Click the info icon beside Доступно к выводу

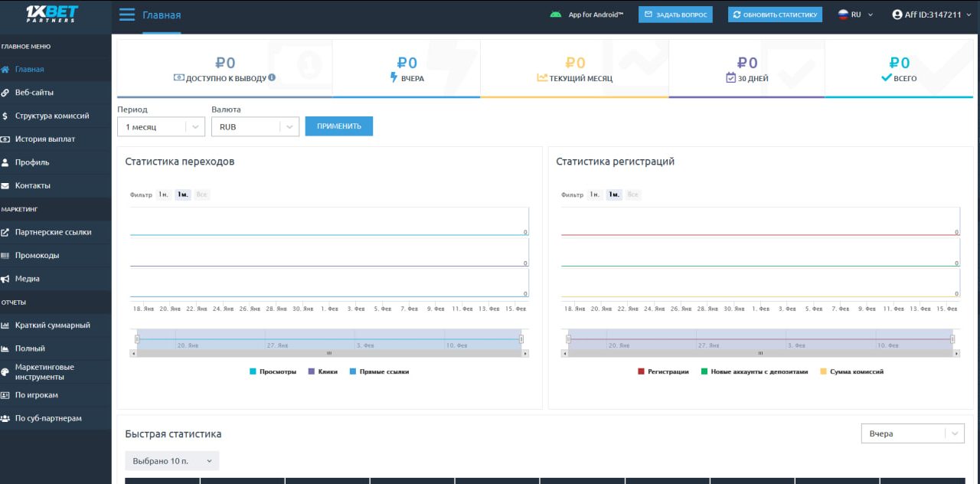coord(272,77)
